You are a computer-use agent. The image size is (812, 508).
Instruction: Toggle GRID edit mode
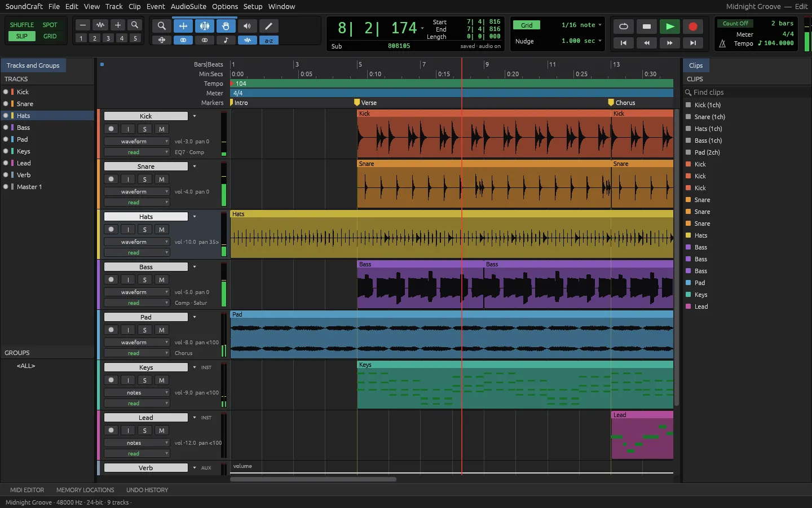(50, 36)
